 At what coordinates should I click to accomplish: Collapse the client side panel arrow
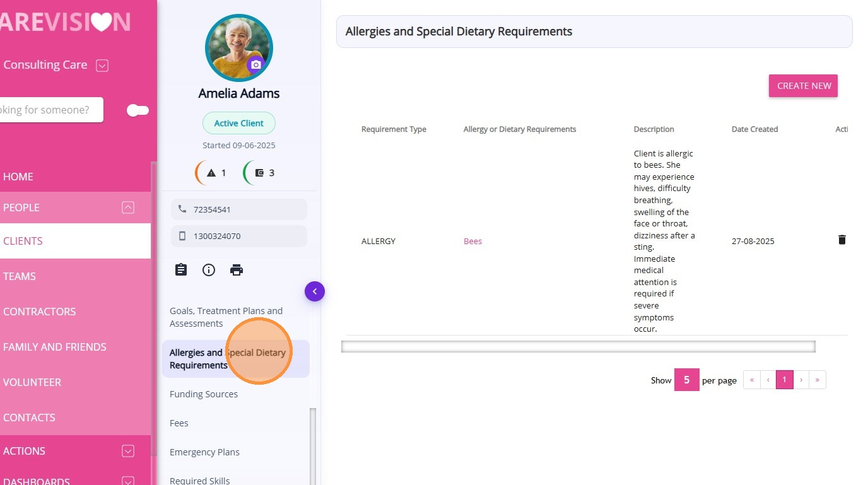(314, 291)
